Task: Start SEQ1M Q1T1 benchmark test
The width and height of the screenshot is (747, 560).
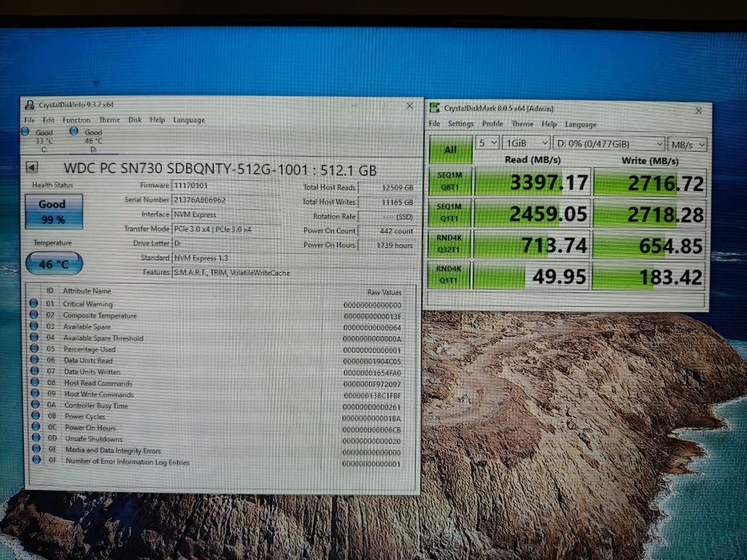Action: click(449, 212)
